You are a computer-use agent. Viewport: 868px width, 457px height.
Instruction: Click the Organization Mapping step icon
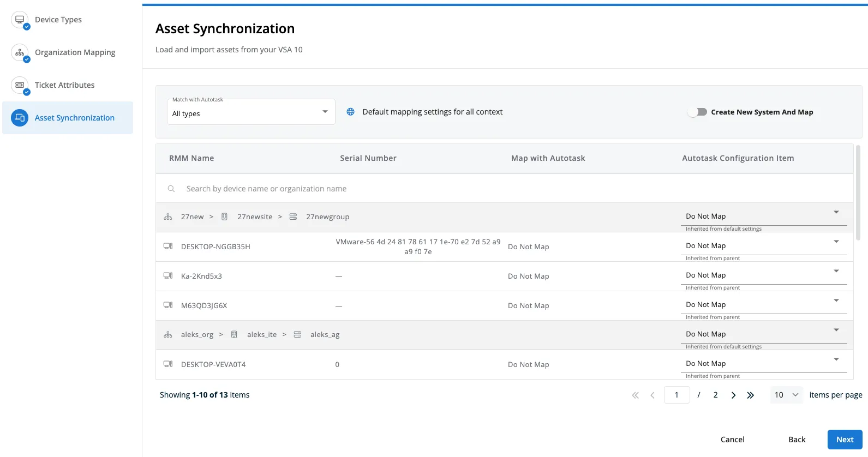coord(20,52)
